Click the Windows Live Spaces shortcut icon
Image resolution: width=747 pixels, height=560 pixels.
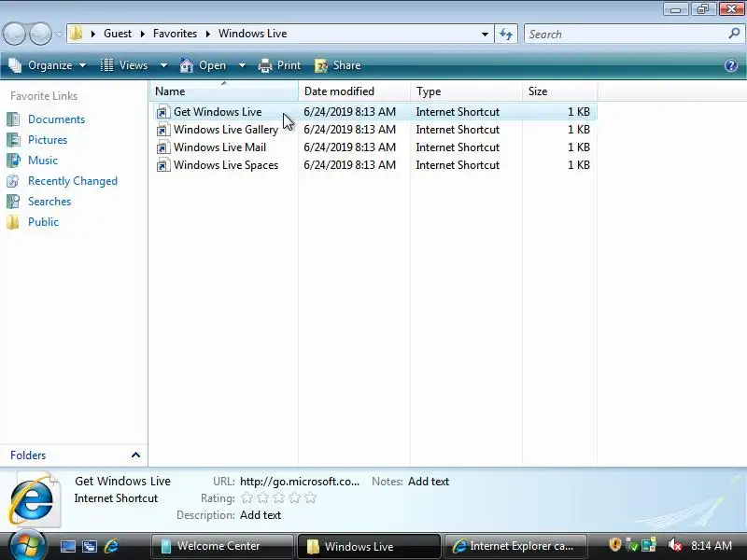(x=162, y=165)
